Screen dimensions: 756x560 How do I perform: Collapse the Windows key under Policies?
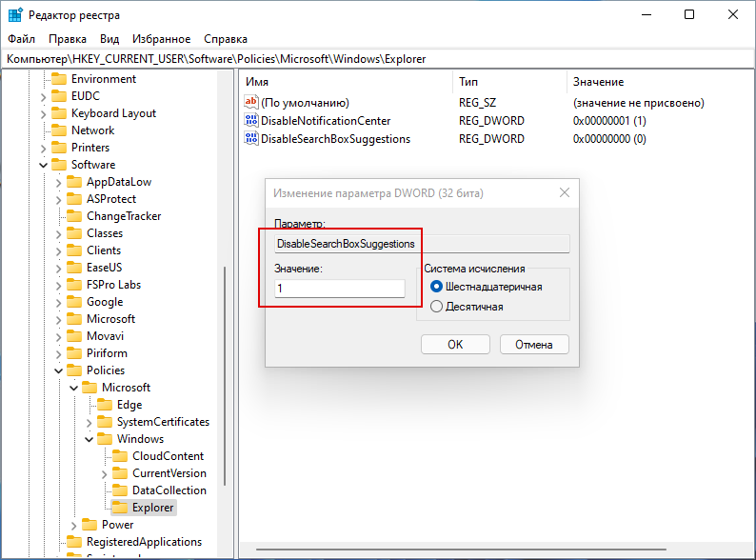click(x=90, y=439)
